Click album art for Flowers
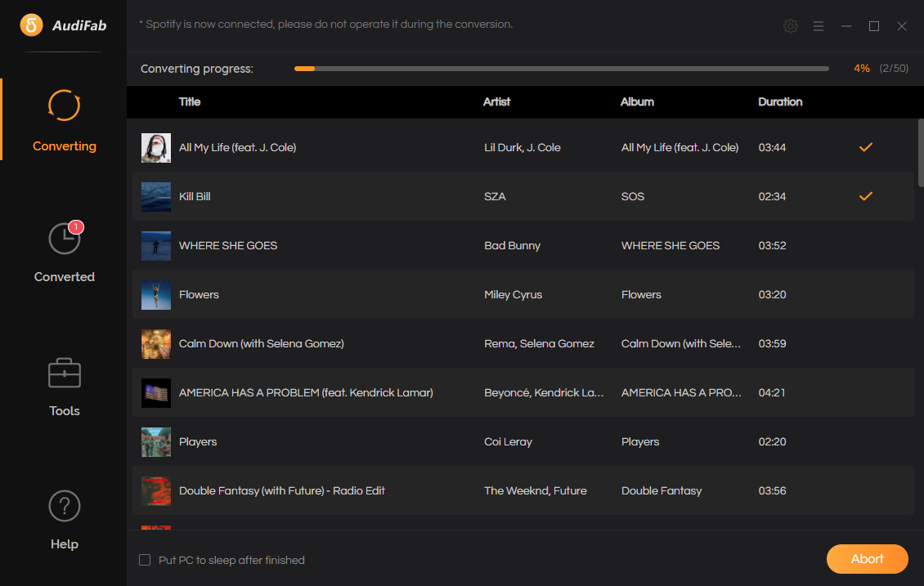The width and height of the screenshot is (924, 586). [x=155, y=294]
